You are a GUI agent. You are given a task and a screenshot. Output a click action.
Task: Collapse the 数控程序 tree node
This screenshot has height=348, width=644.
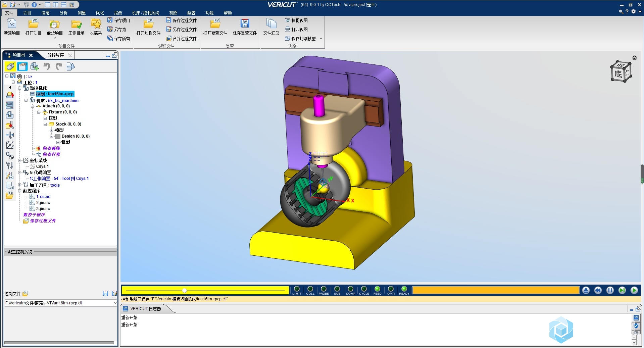pos(20,191)
